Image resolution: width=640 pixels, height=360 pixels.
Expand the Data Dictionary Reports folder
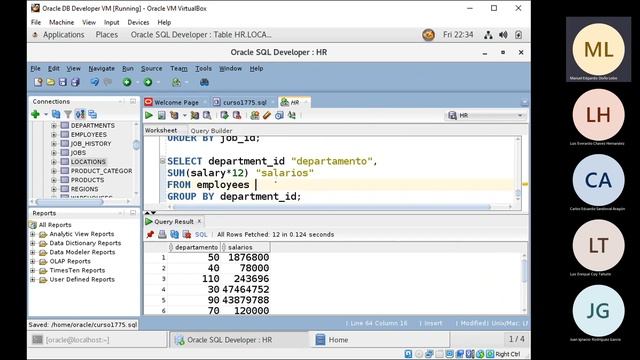click(33, 243)
